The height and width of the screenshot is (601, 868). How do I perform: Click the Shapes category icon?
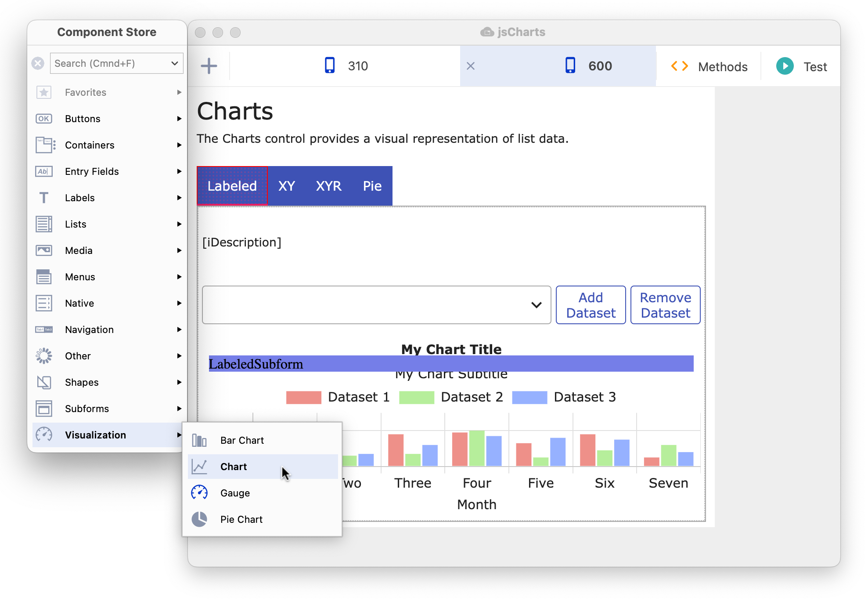44,382
